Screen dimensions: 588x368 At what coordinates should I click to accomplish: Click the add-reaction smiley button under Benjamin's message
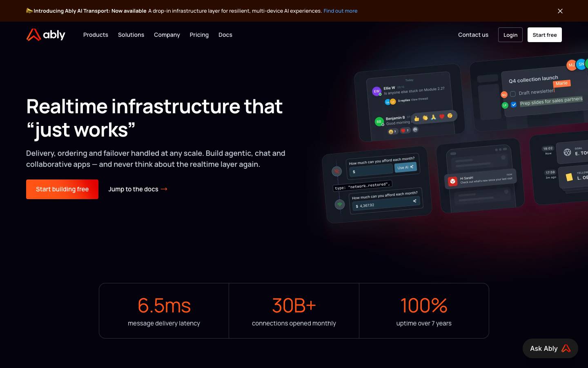pos(415,130)
